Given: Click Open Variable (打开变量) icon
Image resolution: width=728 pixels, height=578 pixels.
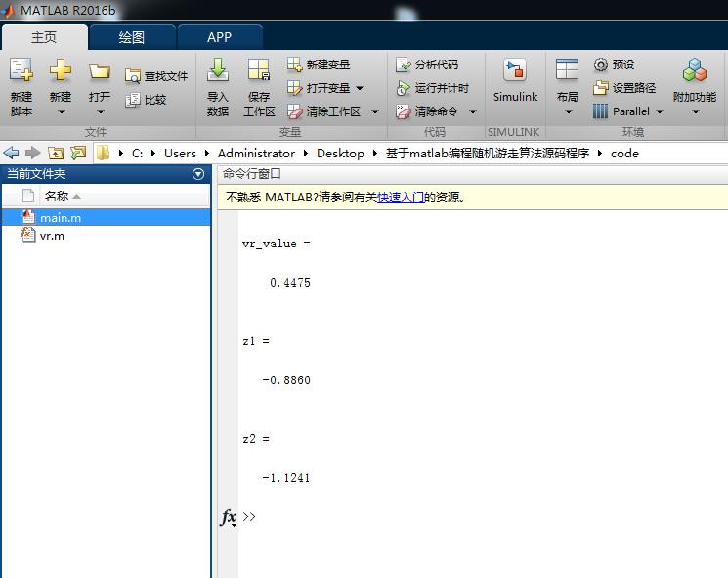Looking at the screenshot, I should [x=294, y=87].
